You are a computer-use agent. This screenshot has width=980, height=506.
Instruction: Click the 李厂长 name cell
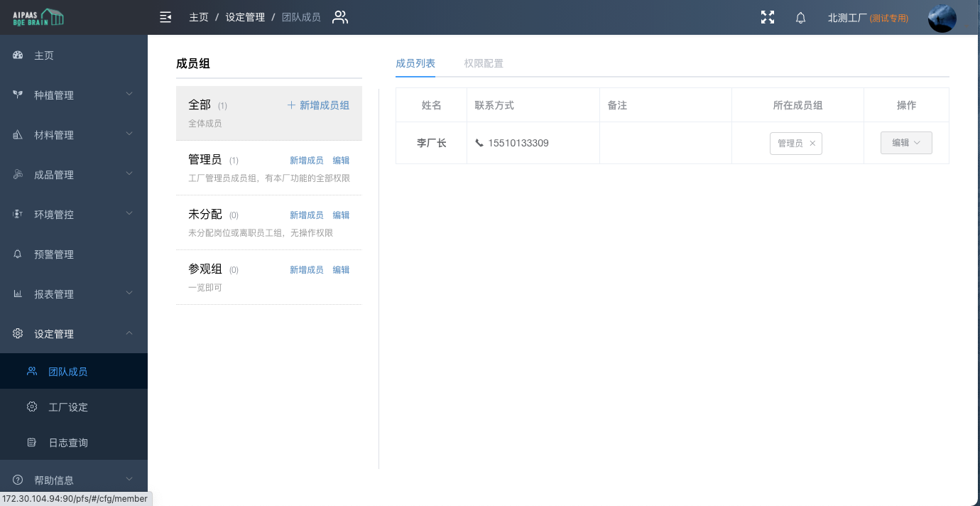[431, 143]
